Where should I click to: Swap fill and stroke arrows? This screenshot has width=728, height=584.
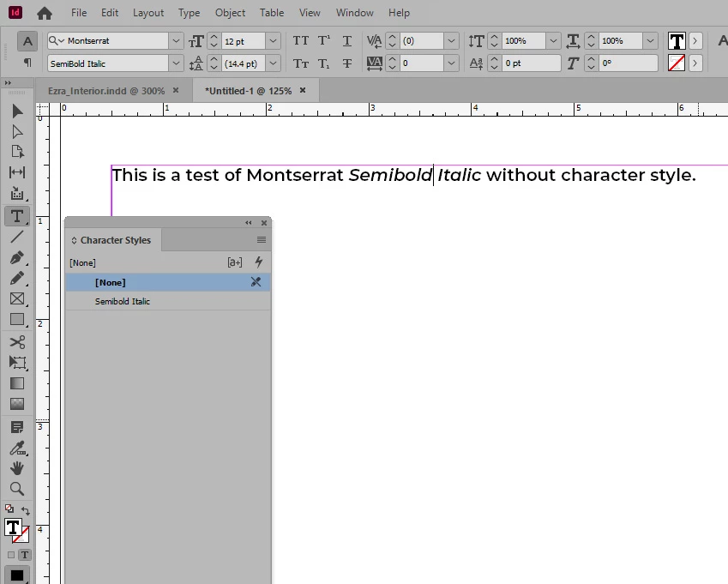click(x=26, y=510)
